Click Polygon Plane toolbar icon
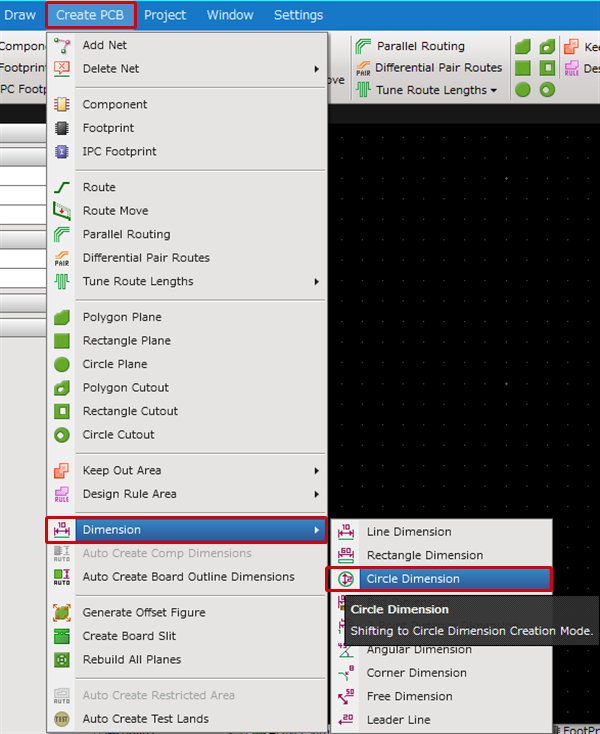This screenshot has width=600, height=734. 522,46
